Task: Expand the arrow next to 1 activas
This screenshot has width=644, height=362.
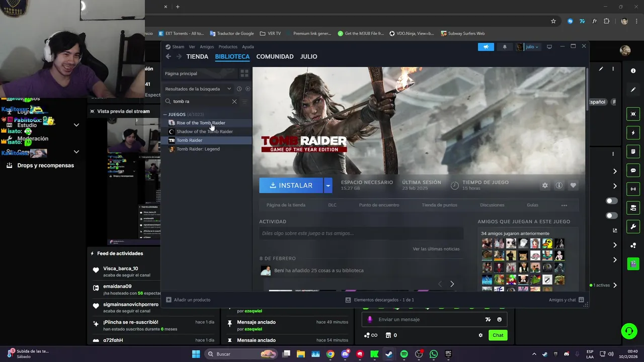Action: (615, 285)
